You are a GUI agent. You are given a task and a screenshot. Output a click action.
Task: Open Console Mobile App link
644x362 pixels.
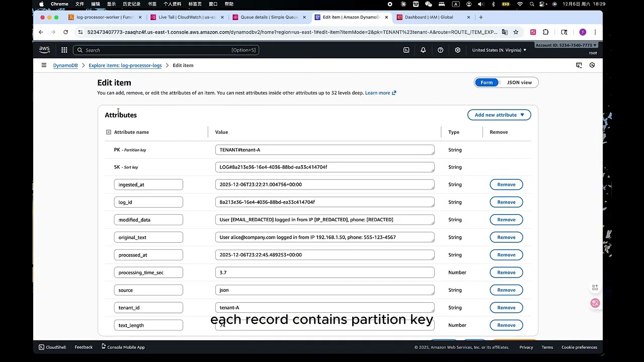pyautogui.click(x=123, y=347)
